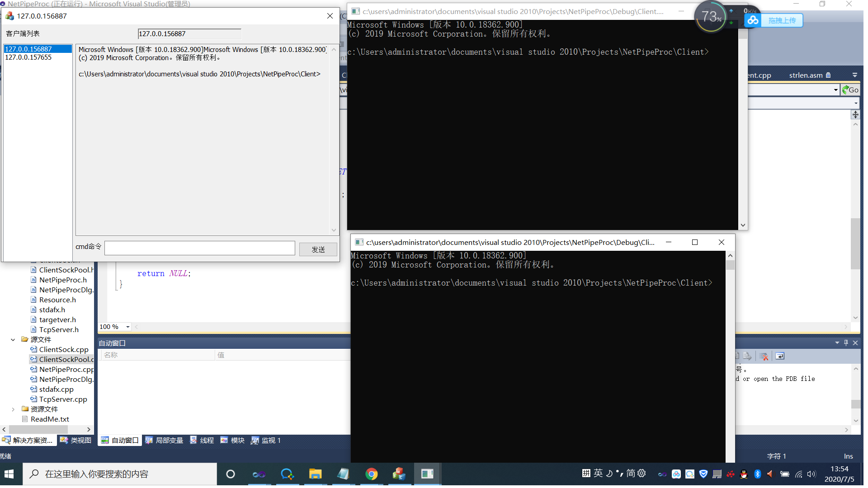The height and width of the screenshot is (488, 868).
Task: Expand the 资源文件 folder
Action: [13, 409]
